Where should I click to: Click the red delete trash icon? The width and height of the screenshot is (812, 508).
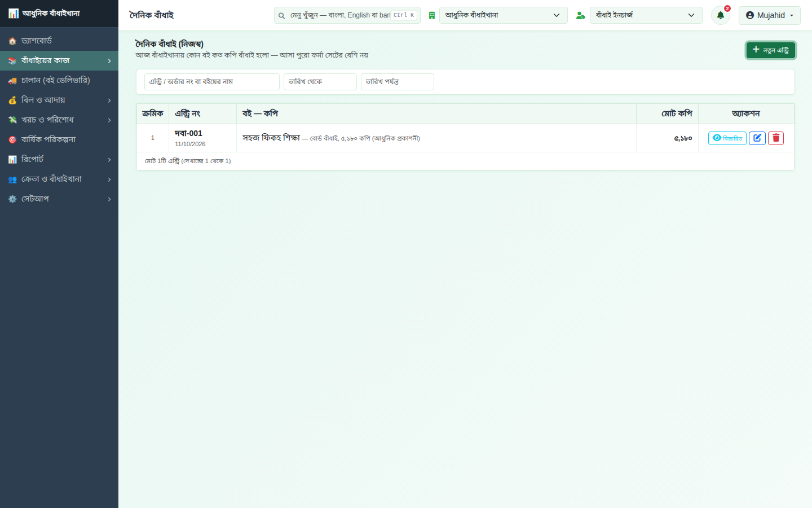776,138
